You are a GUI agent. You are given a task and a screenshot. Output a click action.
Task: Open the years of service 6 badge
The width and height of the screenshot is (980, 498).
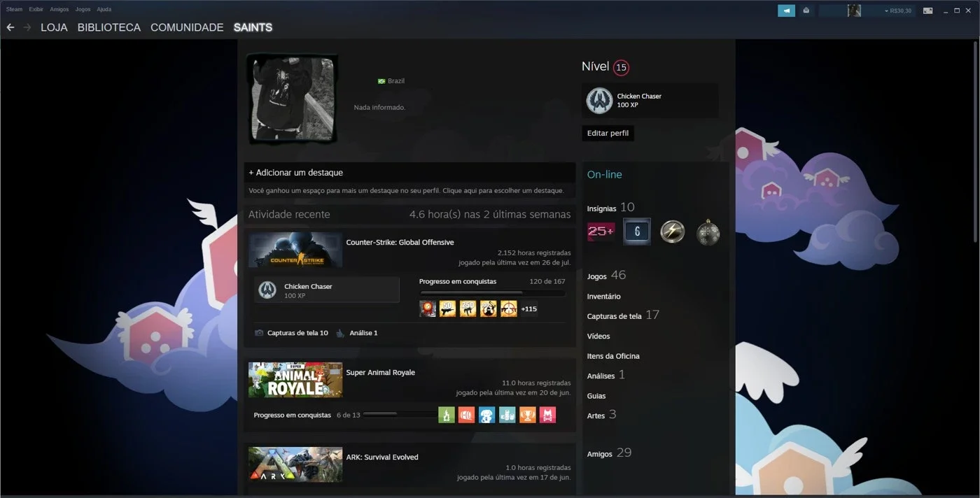pos(637,232)
